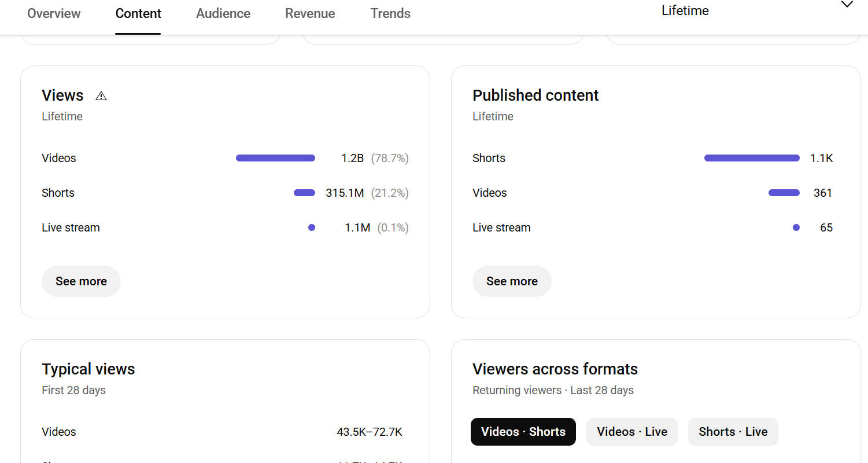The height and width of the screenshot is (463, 868).
Task: Click the Lifetime period selector text
Action: tap(685, 10)
